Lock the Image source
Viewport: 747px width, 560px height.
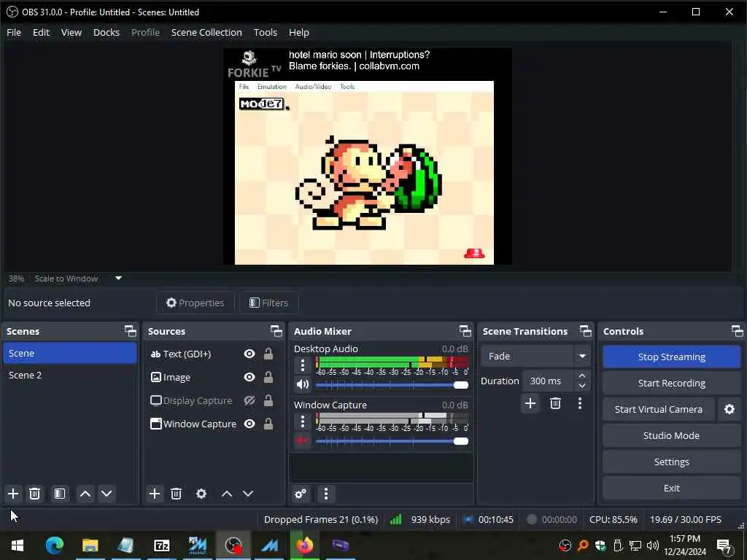[268, 377]
